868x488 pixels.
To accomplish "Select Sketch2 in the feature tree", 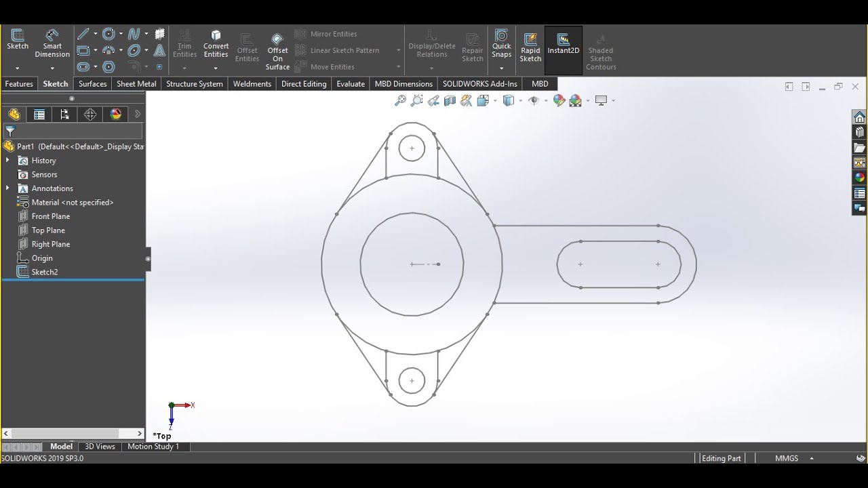I will (45, 272).
